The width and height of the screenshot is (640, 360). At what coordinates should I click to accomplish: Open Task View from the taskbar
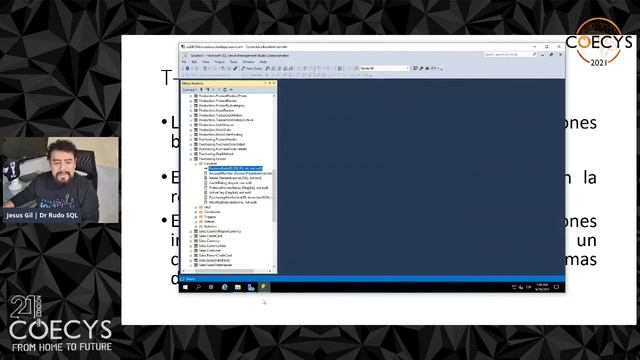(211, 287)
